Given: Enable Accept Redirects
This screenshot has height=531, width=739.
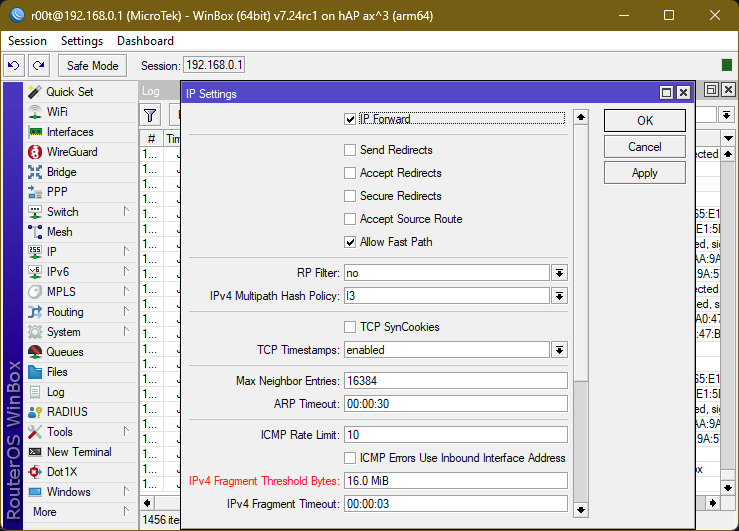Looking at the screenshot, I should 350,173.
